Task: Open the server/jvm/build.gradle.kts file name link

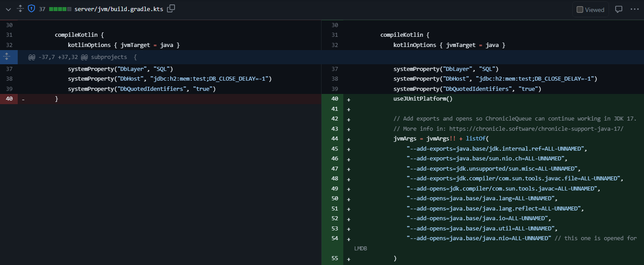Action: click(x=119, y=9)
